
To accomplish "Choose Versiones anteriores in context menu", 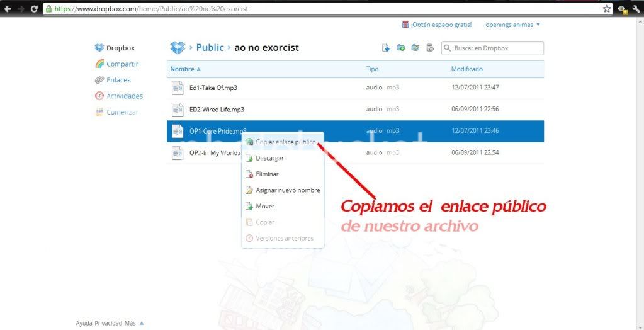I will tap(283, 238).
